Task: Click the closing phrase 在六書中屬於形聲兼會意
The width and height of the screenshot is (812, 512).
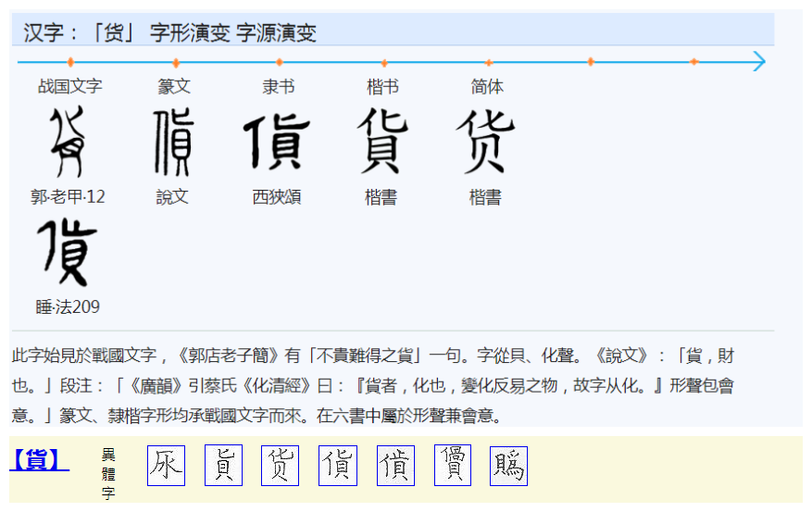Action: (x=405, y=416)
